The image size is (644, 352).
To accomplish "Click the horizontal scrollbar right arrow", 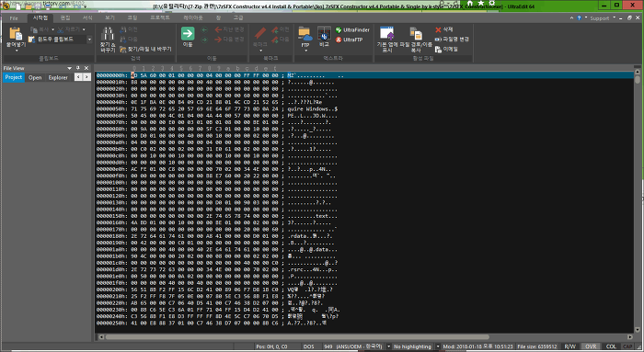I will click(630, 337).
